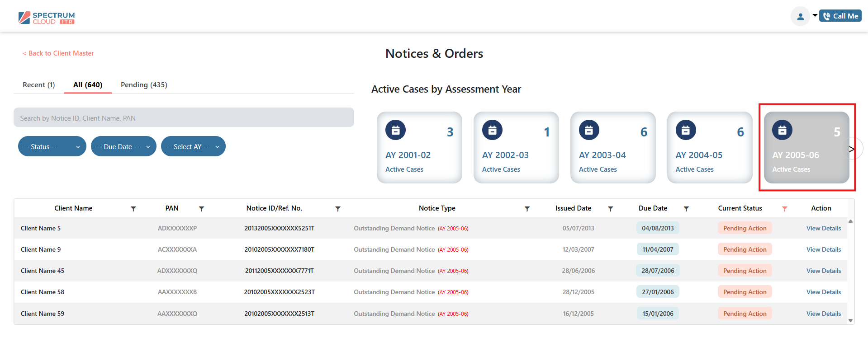868x361 pixels.
Task: Click the Spectrum Cloud ITR logo
Action: click(47, 18)
